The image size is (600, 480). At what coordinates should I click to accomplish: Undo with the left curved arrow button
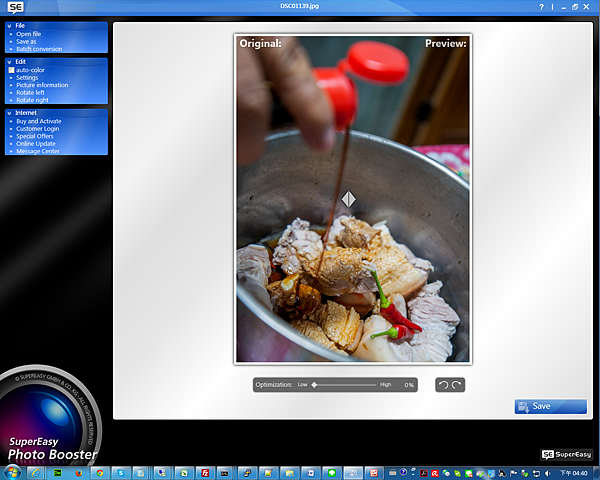click(443, 385)
